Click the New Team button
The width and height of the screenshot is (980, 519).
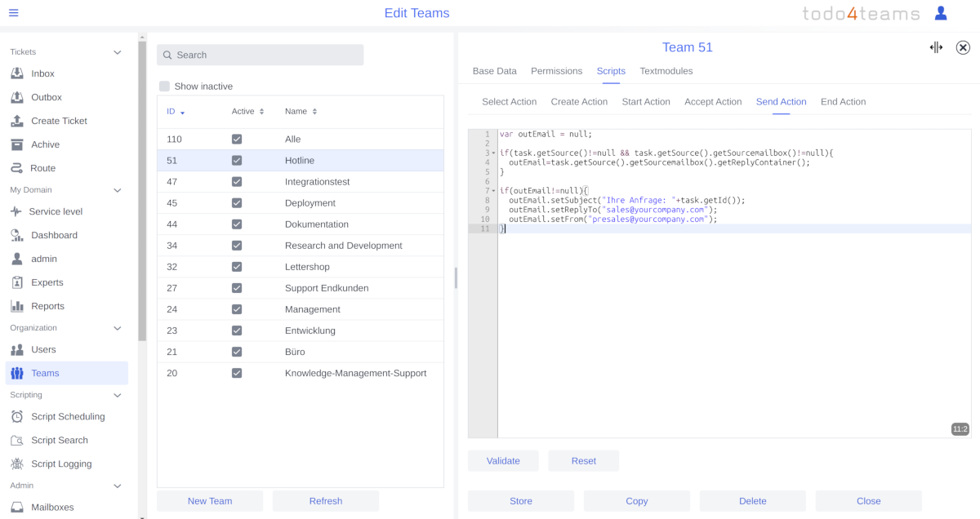pyautogui.click(x=210, y=501)
